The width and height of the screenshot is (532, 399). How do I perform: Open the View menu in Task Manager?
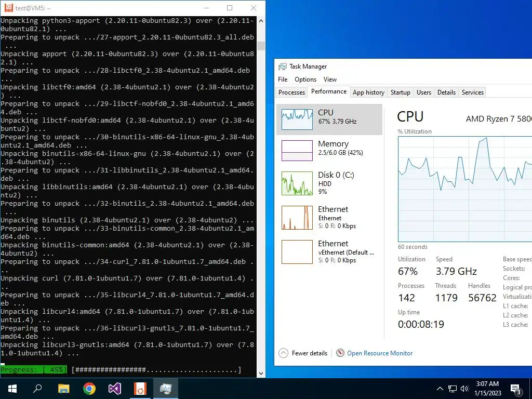[330, 79]
